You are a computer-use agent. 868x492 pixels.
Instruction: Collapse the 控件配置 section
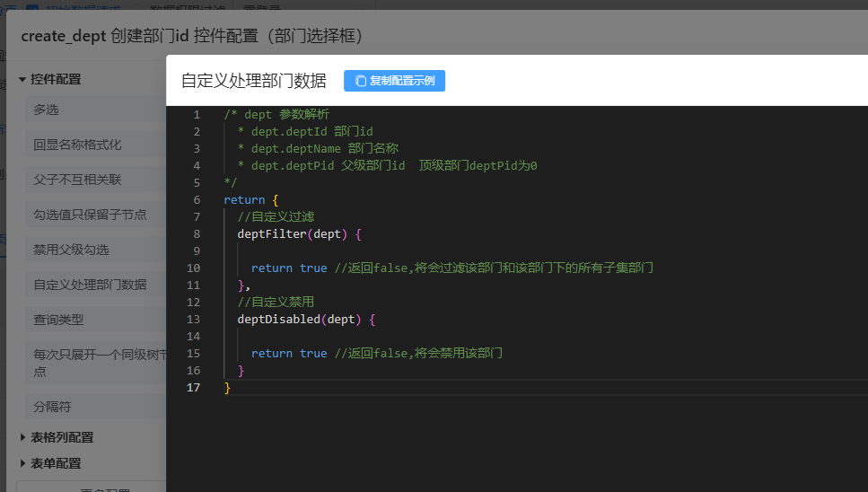[56, 79]
